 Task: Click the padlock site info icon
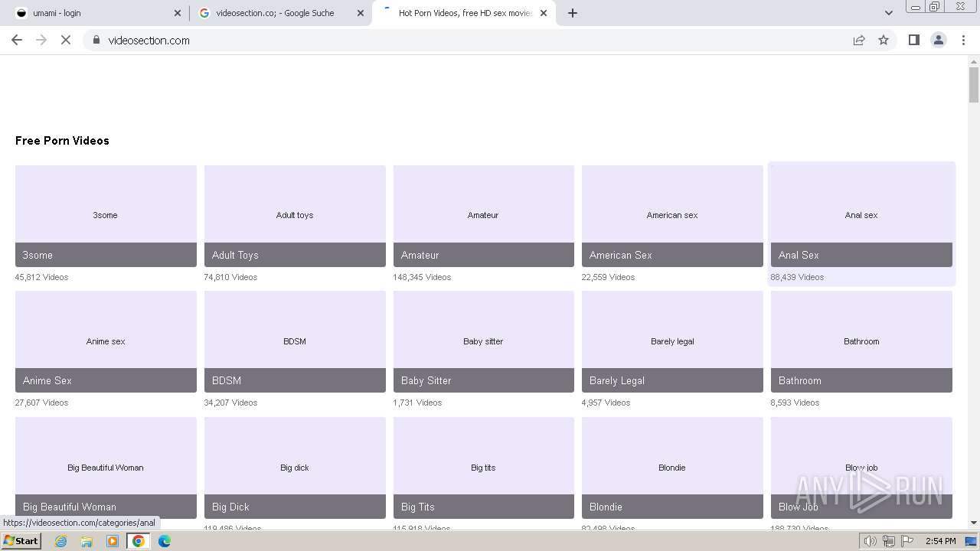(x=96, y=40)
